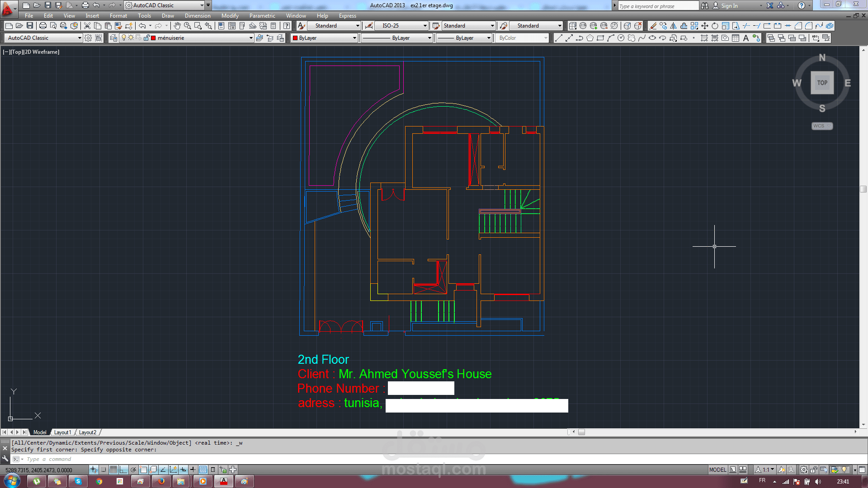The width and height of the screenshot is (868, 488).
Task: Click the Erase modify tool
Action: (653, 26)
